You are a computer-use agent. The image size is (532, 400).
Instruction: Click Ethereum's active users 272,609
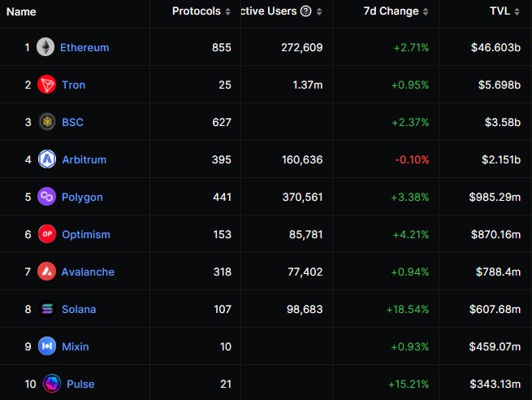(302, 47)
